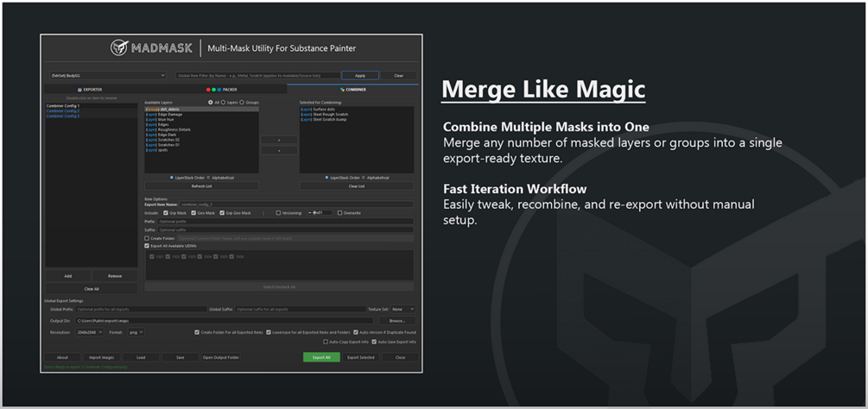Click the add-to-selected arrow (>) button

(x=279, y=140)
